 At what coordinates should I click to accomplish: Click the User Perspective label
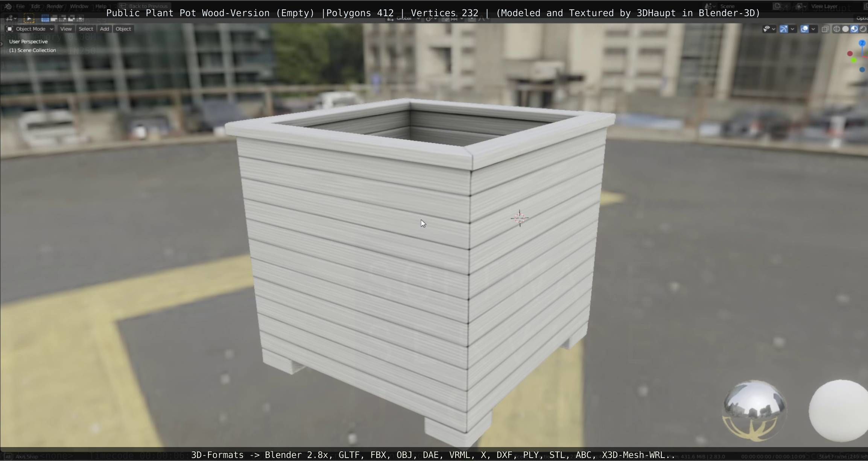pyautogui.click(x=28, y=42)
